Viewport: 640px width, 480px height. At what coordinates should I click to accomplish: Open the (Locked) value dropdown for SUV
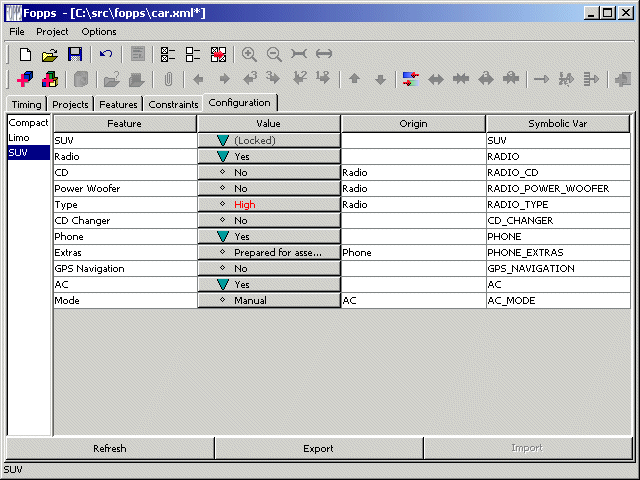click(x=269, y=140)
